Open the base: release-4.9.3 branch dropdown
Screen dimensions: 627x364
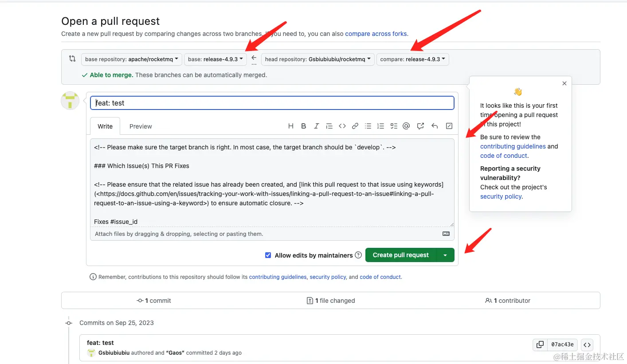coord(216,59)
